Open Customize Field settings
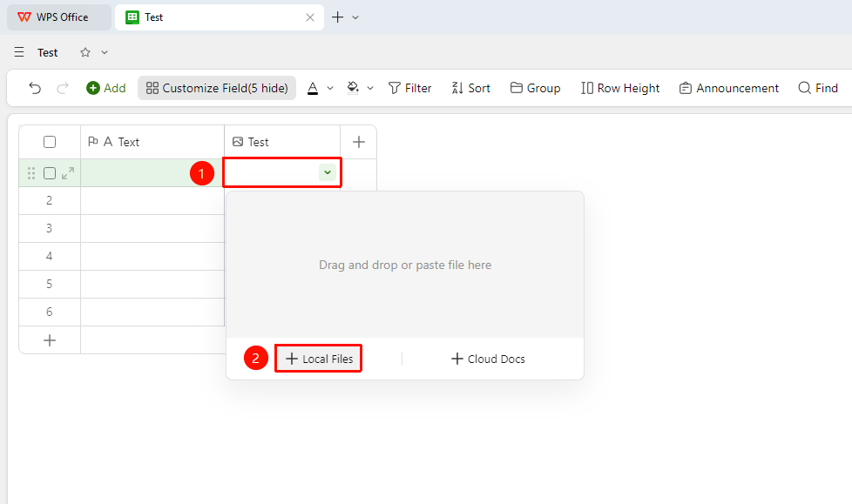This screenshot has width=852, height=504. 217,88
